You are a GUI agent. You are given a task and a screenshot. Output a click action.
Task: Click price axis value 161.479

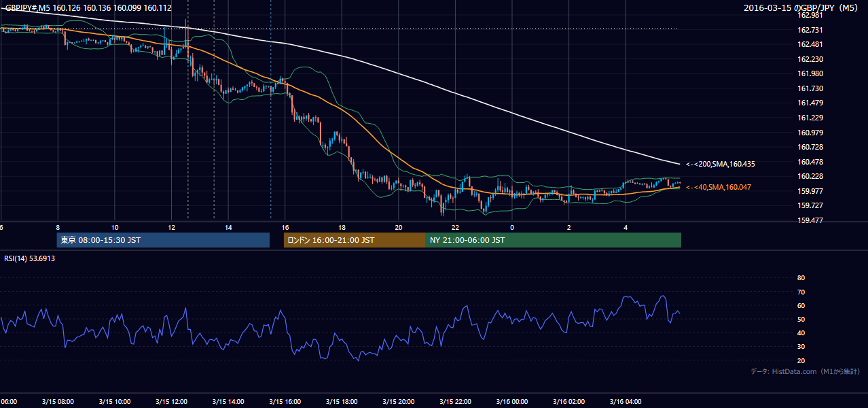pos(810,103)
